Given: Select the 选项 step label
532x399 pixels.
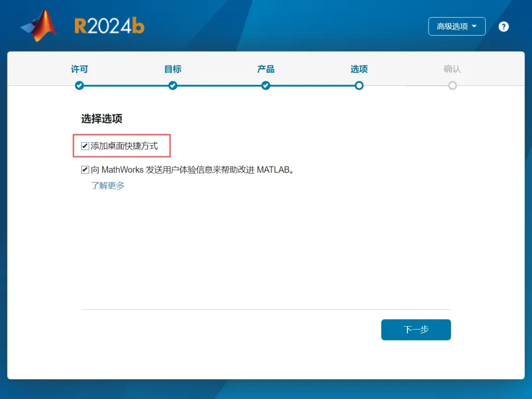Looking at the screenshot, I should click(x=359, y=69).
